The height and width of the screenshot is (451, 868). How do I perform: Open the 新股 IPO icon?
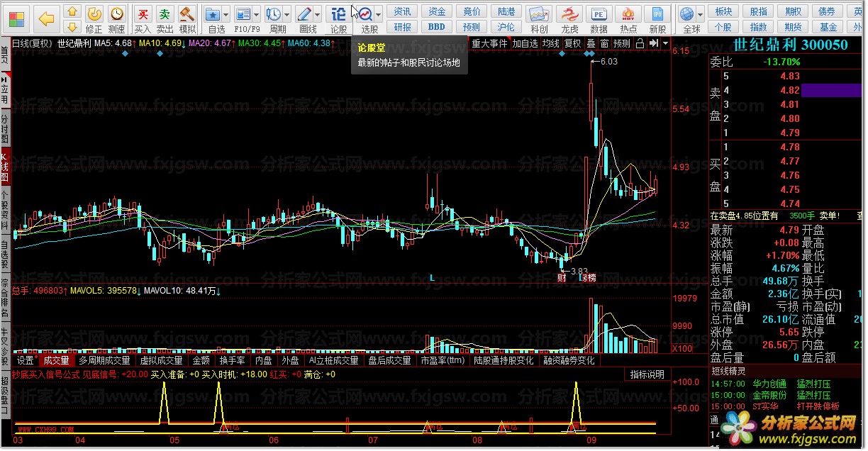658,14
